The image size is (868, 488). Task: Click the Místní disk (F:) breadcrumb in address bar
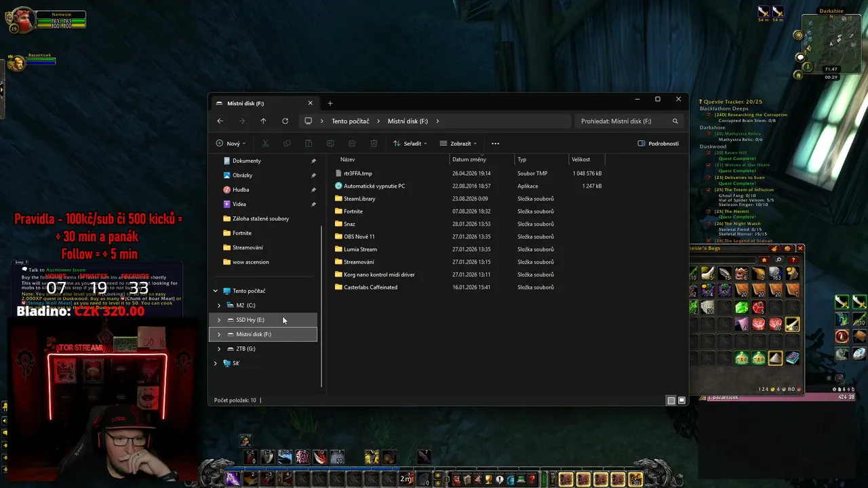coord(408,121)
